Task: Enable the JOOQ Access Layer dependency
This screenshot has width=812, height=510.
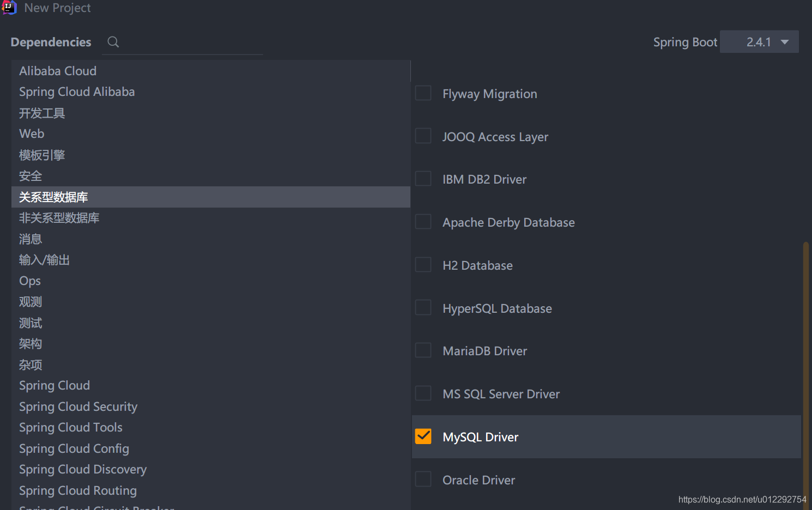Action: point(423,136)
